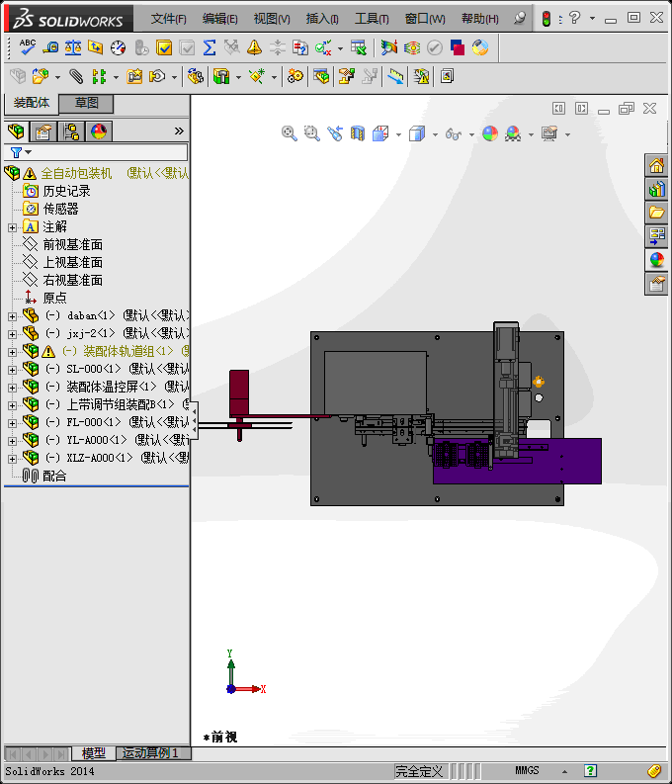672x784 pixels.
Task: Open the Custom Properties side tab
Action: [656, 284]
